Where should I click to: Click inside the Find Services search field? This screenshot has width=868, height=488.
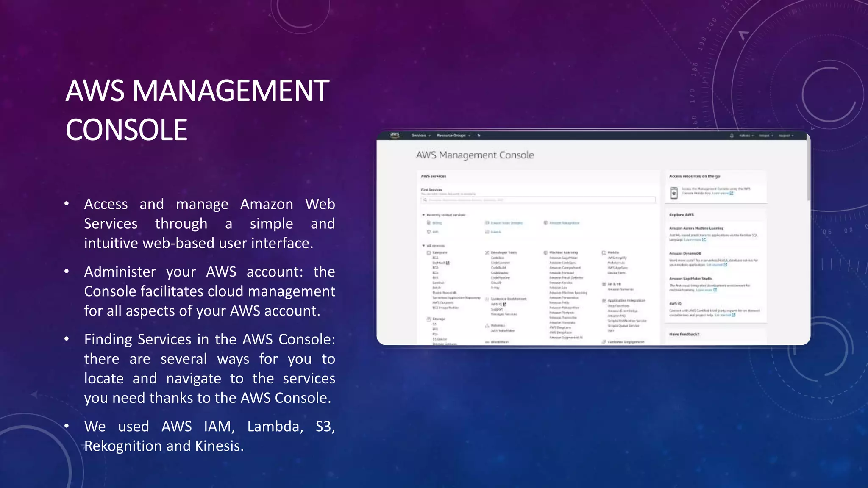(538, 200)
